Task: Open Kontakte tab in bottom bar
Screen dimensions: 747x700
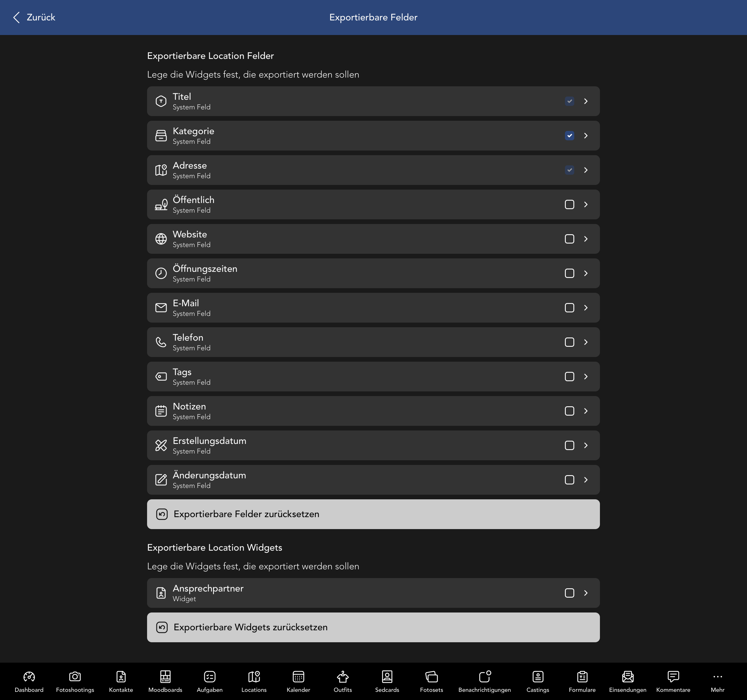Action: [121, 682]
